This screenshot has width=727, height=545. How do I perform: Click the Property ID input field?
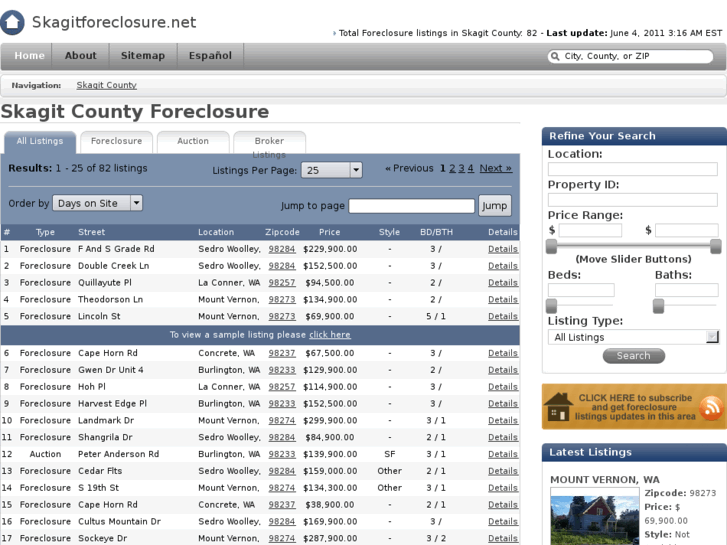[x=633, y=200]
